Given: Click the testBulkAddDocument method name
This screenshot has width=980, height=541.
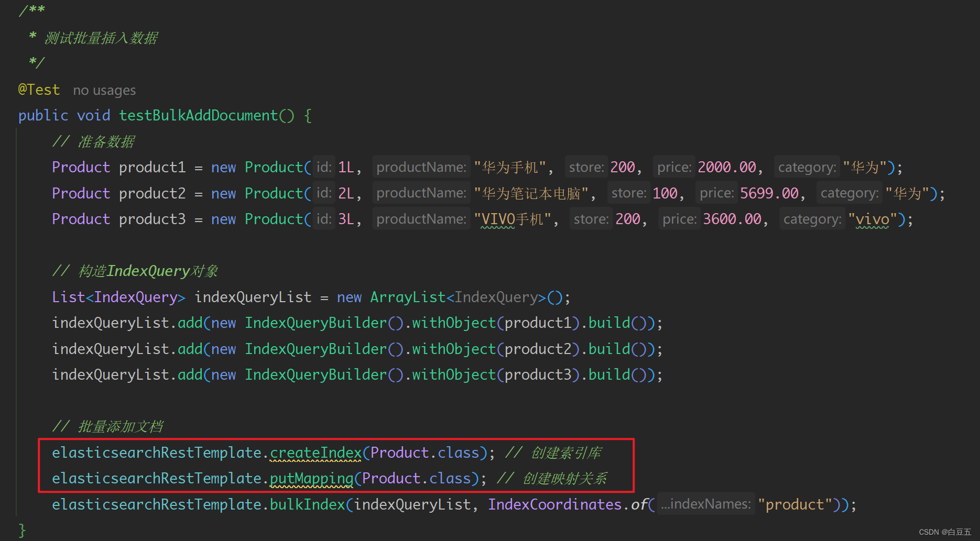Looking at the screenshot, I should click(x=198, y=115).
